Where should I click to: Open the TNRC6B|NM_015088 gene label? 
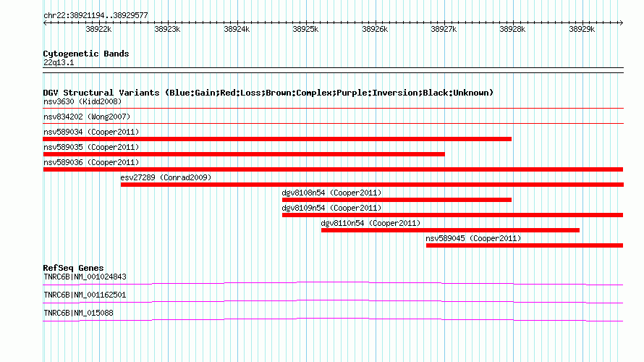(78, 313)
